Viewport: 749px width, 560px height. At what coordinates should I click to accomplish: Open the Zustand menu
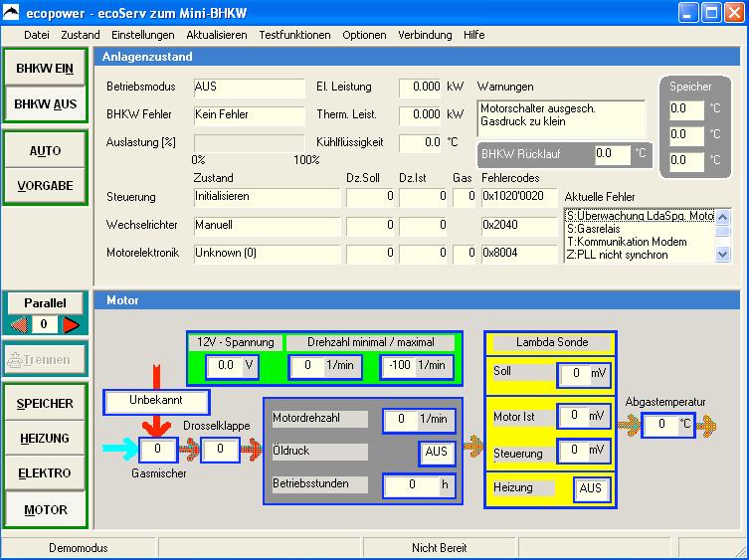tap(81, 35)
